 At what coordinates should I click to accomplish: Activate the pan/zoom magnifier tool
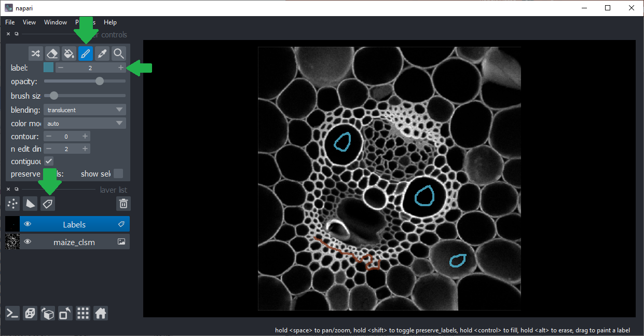click(119, 53)
